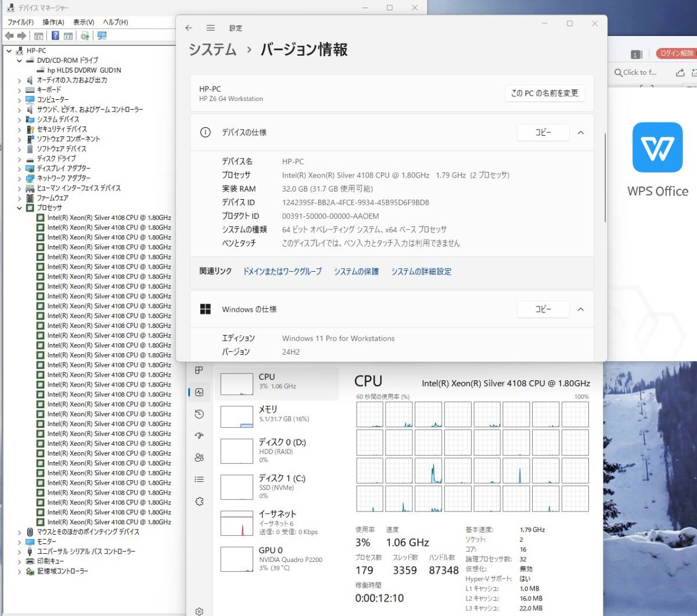Collapse the デバイスの仕様 section chevron

point(580,132)
